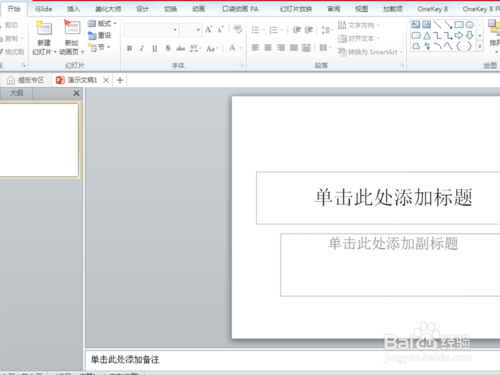Select the text box shape
Image resolution: width=500 pixels, height=375 pixels.
click(x=416, y=24)
